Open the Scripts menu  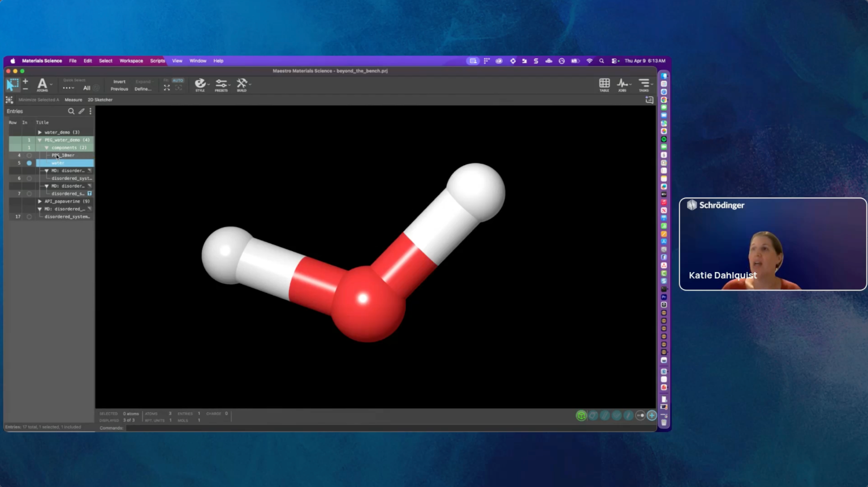click(x=157, y=61)
